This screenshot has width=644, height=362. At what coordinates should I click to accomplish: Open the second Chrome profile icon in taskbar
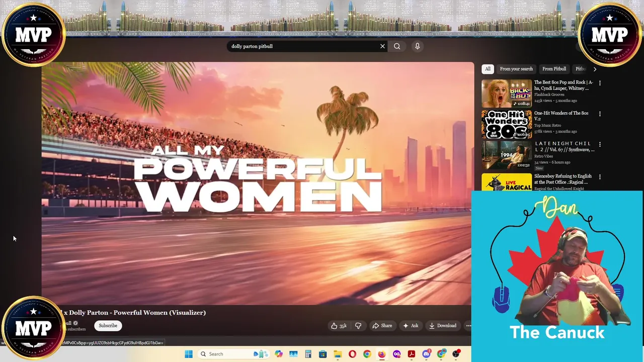(441, 354)
